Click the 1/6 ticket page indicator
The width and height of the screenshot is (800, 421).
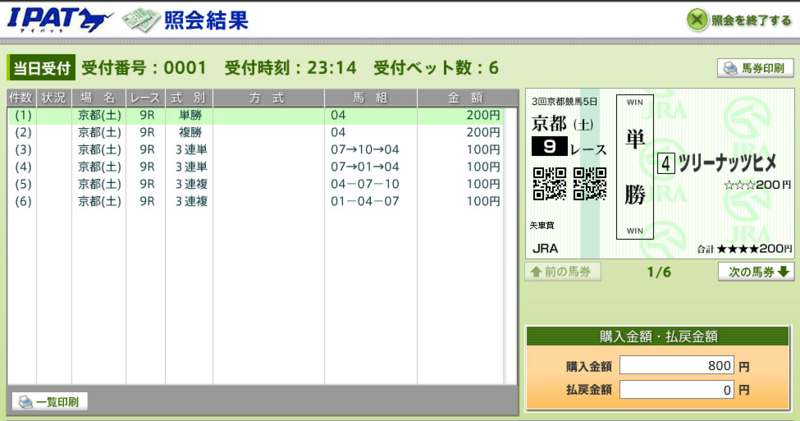pos(659,272)
